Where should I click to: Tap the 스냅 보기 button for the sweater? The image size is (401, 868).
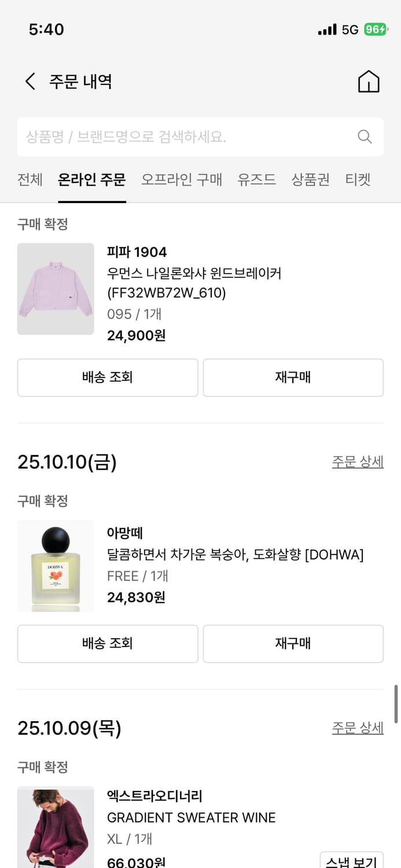[352, 860]
